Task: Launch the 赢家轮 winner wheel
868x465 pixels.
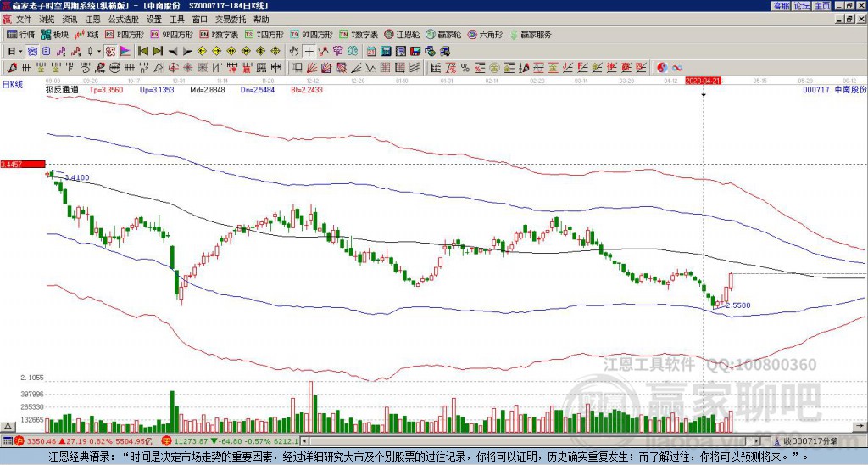Action: (443, 34)
